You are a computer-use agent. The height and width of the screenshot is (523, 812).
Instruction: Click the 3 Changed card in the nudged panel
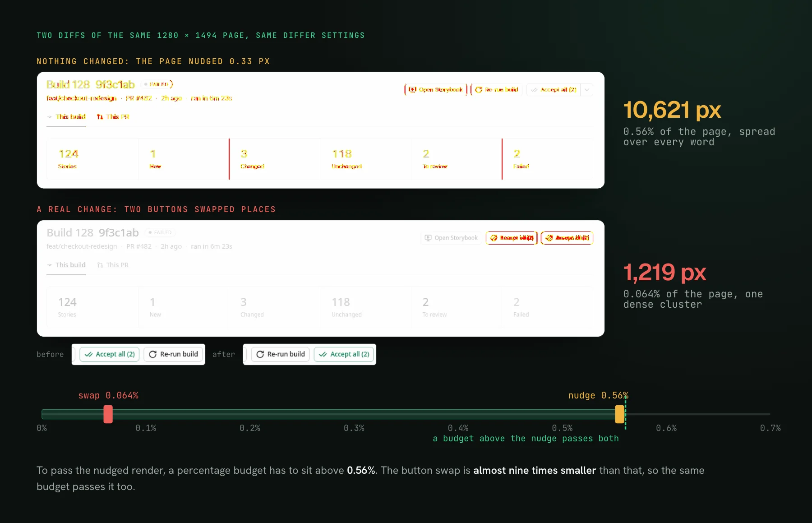tap(275, 159)
